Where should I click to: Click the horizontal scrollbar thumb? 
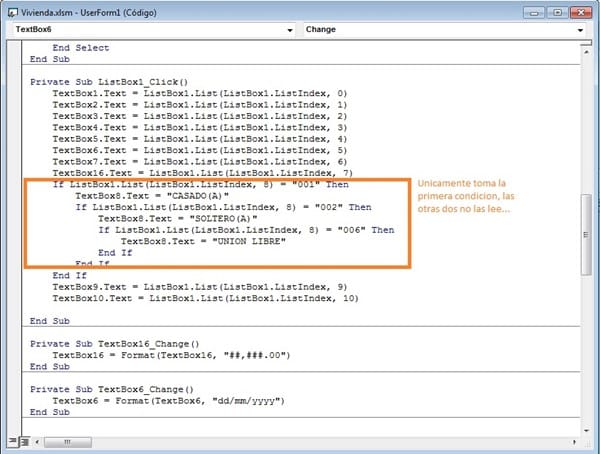click(67, 442)
